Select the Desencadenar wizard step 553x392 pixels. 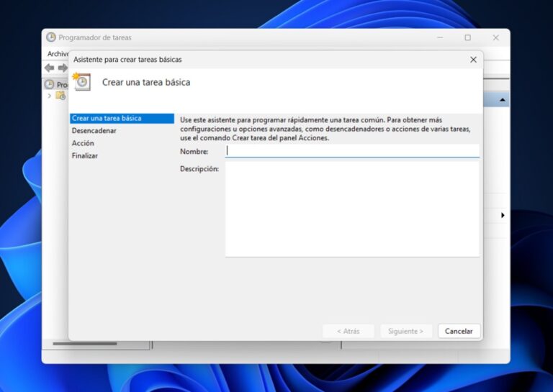[x=94, y=131]
